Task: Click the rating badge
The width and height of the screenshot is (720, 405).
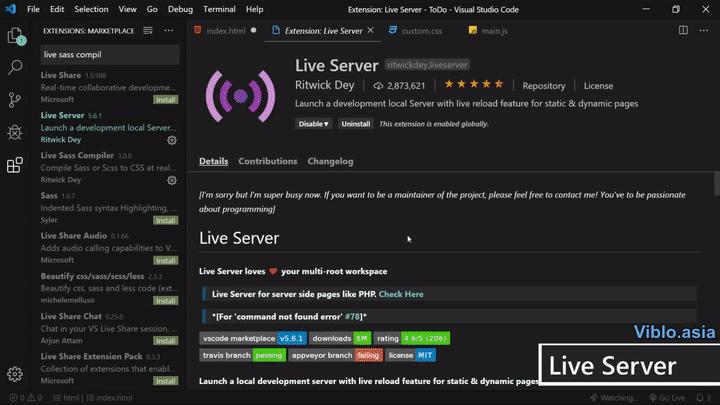Action: tap(412, 338)
